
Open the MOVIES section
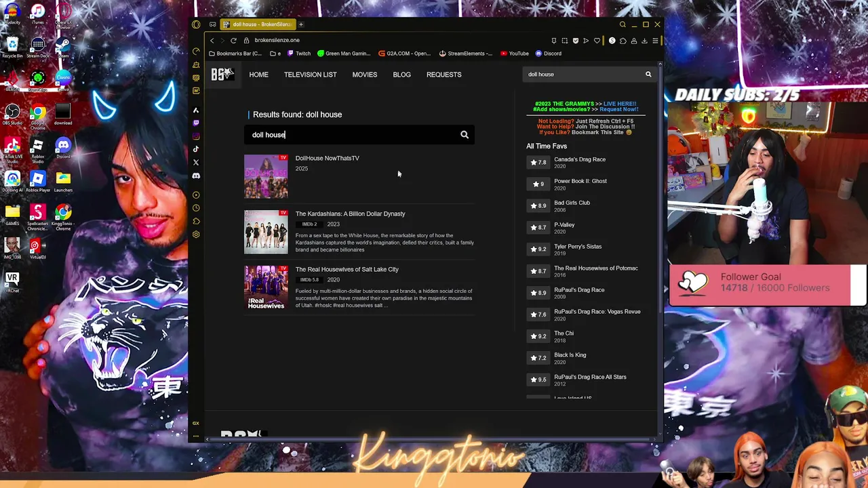tap(365, 75)
